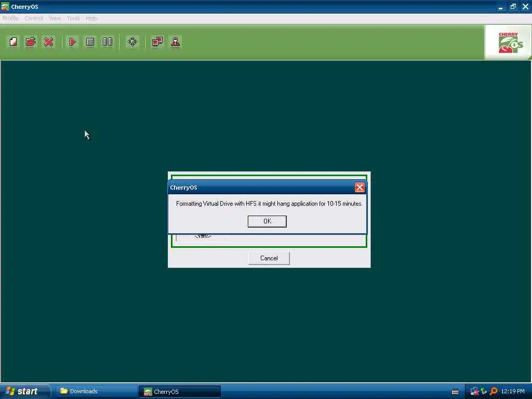Open a profile with the folder icon
Image resolution: width=532 pixels, height=399 pixels.
(x=31, y=42)
